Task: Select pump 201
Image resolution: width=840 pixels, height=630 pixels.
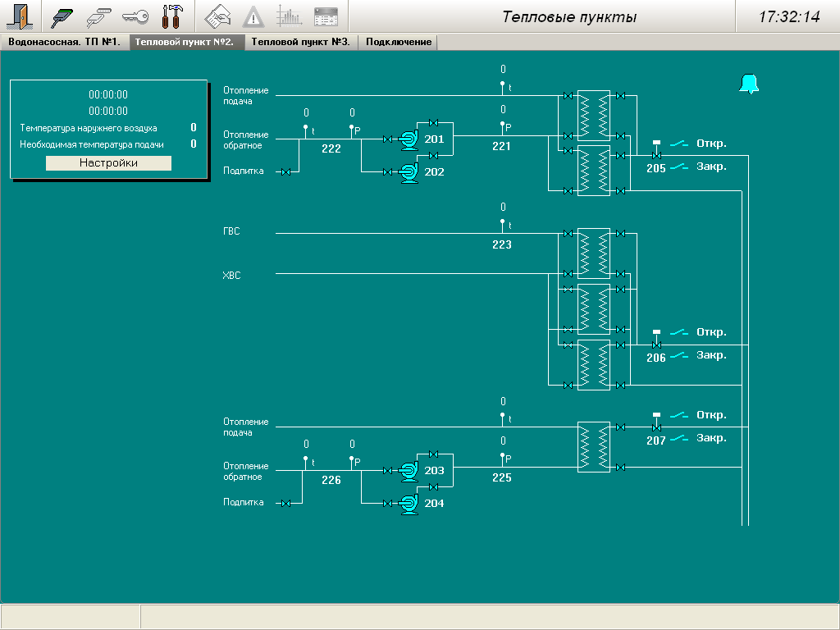Action: coord(409,140)
